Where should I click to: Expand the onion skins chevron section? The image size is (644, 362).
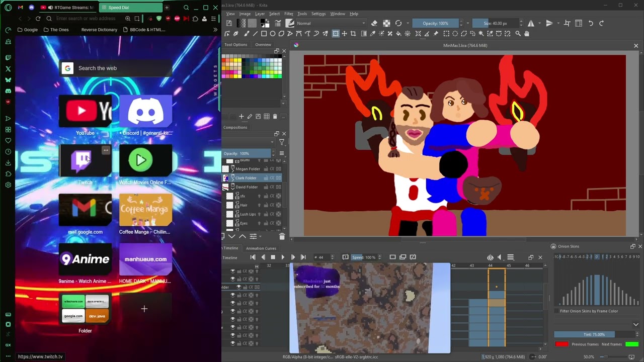635,325
